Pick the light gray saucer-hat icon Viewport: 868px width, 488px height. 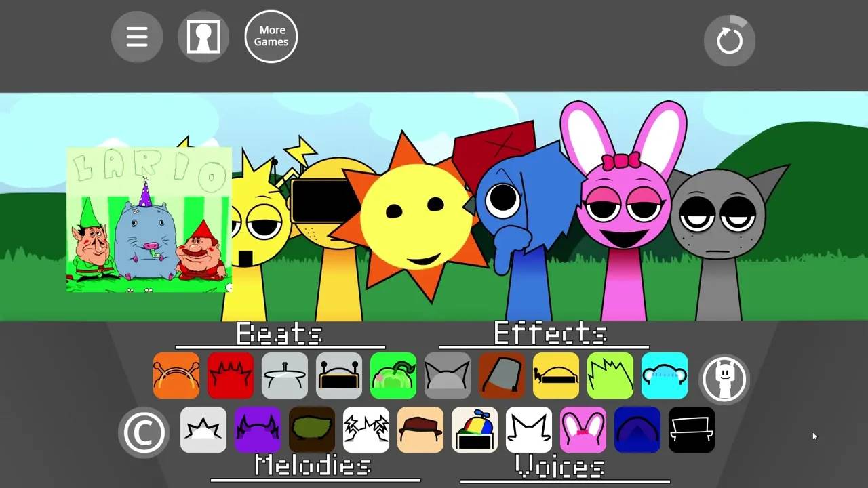[285, 375]
